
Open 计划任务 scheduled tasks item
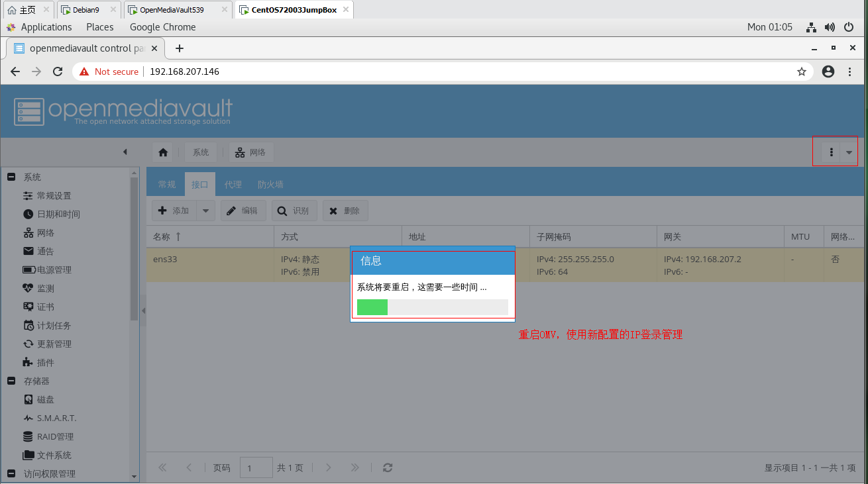click(46, 326)
